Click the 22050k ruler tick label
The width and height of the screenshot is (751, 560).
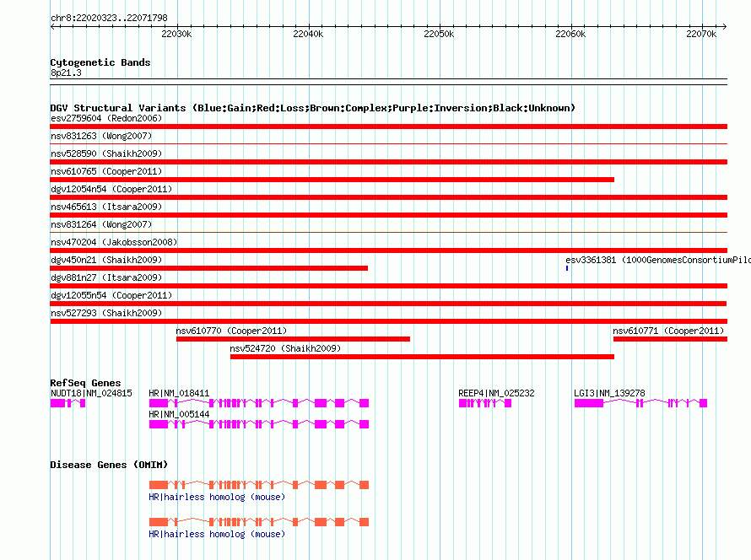[x=439, y=34]
